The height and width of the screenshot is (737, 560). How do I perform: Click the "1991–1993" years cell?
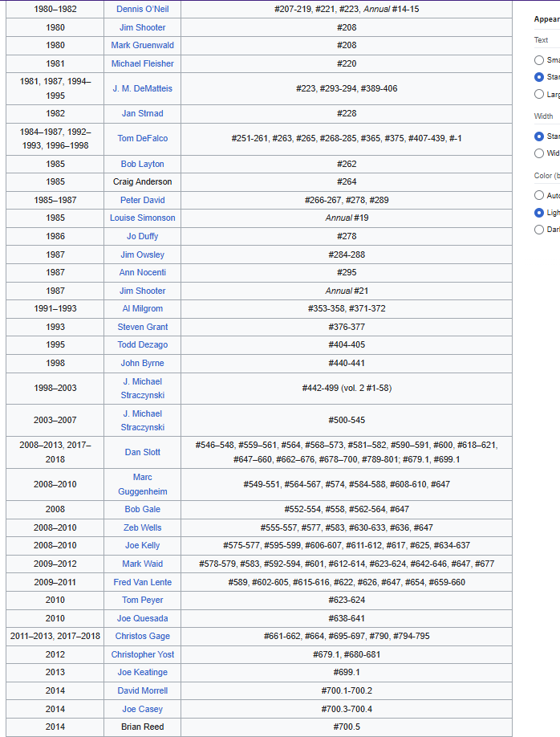click(55, 308)
